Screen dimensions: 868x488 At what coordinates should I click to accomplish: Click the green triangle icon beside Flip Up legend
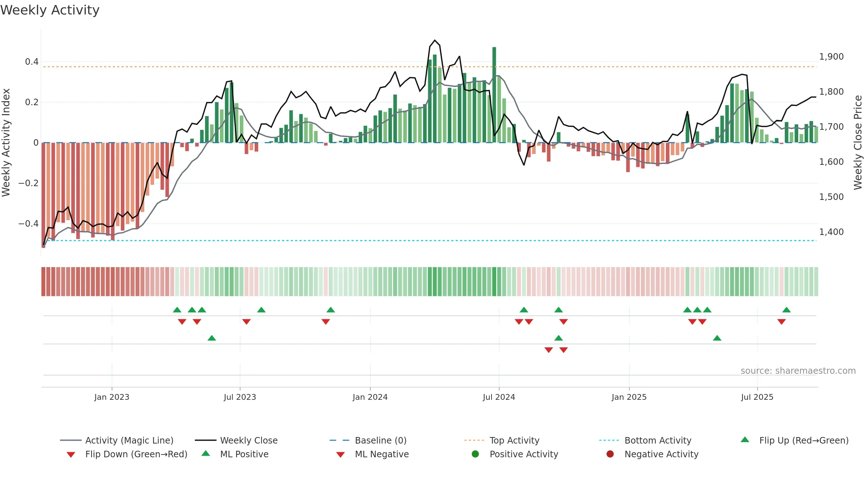(x=745, y=440)
